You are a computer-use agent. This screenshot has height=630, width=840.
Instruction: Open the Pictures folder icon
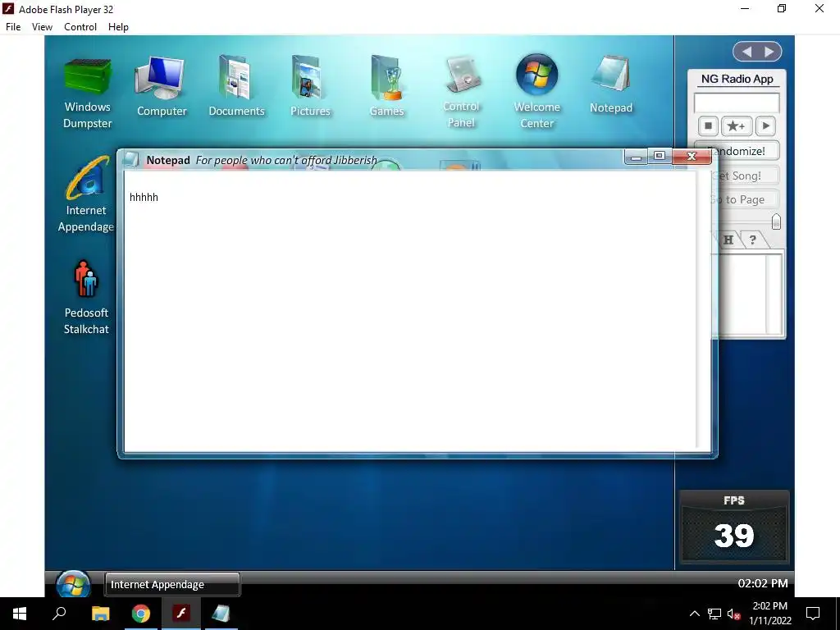click(x=310, y=86)
